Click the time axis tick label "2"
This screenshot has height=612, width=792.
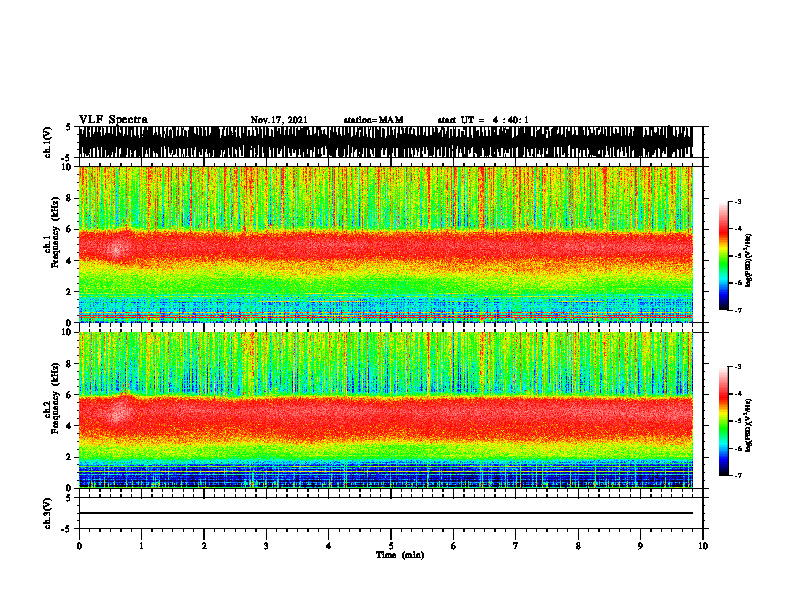point(204,546)
